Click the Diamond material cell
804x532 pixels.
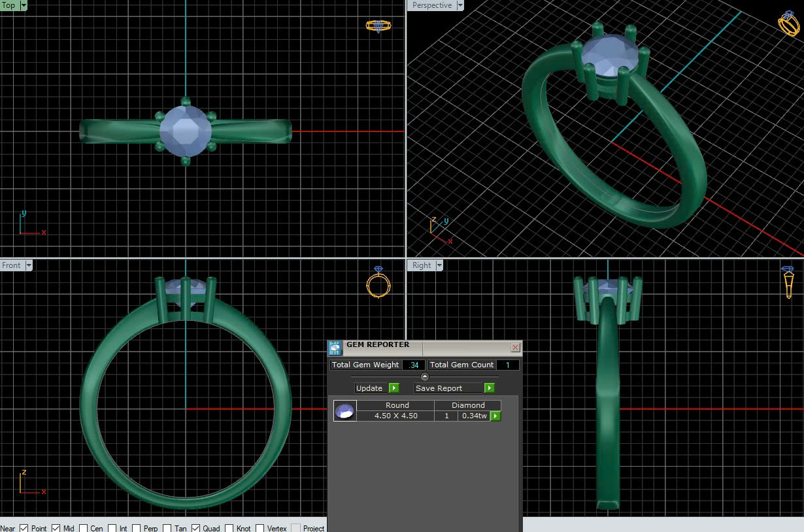pos(469,405)
